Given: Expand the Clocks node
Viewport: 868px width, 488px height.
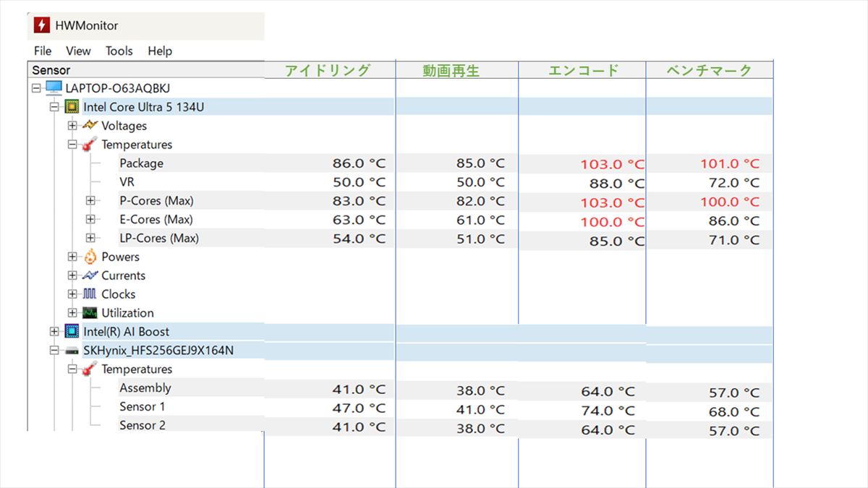Looking at the screenshot, I should tap(72, 294).
